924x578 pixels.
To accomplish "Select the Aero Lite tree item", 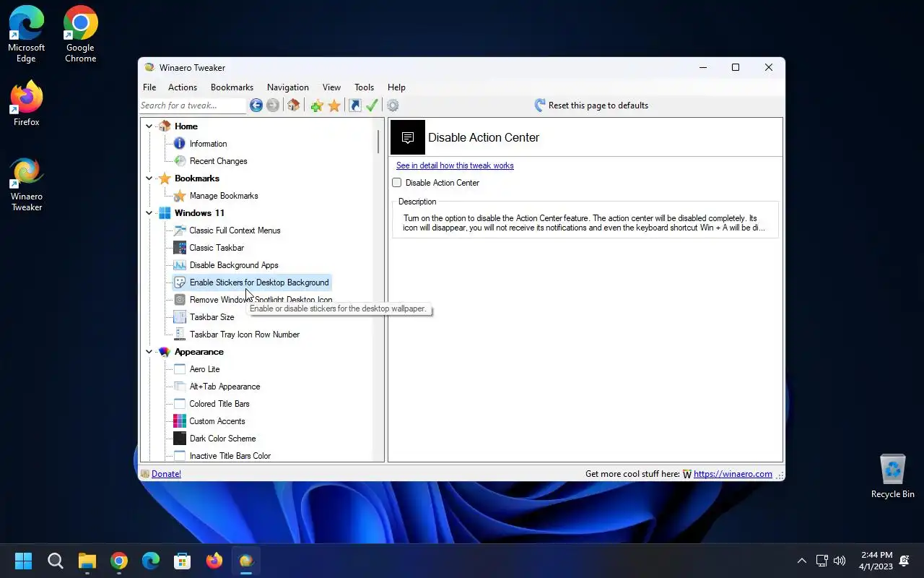I will (x=204, y=369).
